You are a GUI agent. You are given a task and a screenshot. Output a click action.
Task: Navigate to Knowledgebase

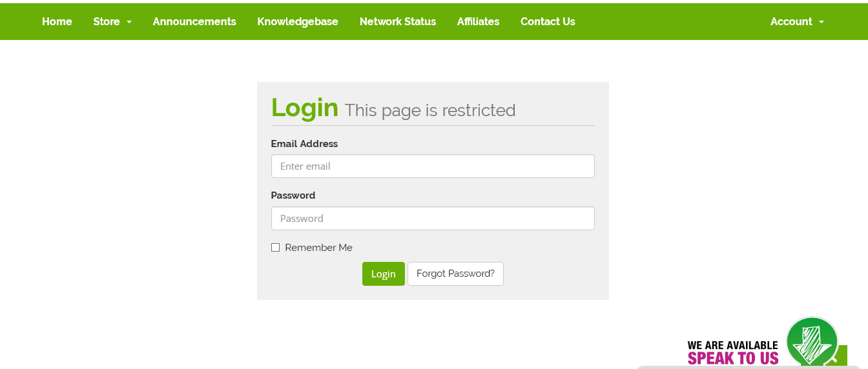298,21
